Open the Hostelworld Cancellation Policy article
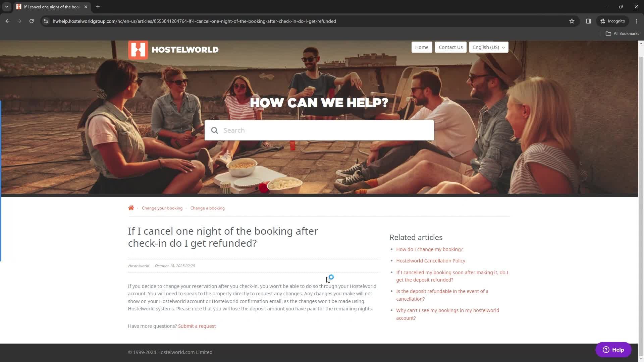This screenshot has height=362, width=644. click(430, 260)
